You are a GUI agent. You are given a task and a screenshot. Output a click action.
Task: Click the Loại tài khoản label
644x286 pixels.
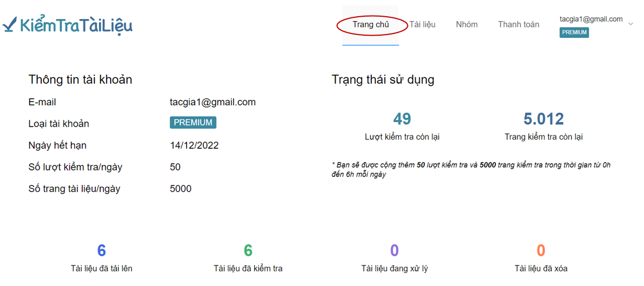pos(59,123)
